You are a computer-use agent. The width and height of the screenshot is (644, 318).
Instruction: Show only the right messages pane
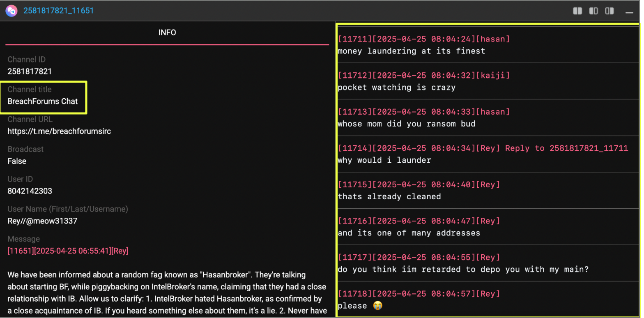(x=609, y=11)
